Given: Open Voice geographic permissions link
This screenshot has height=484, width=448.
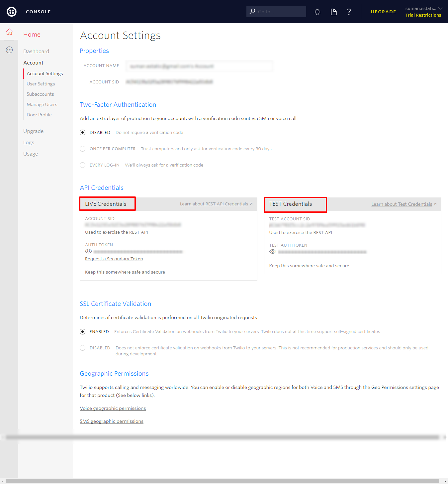Looking at the screenshot, I should coord(113,408).
